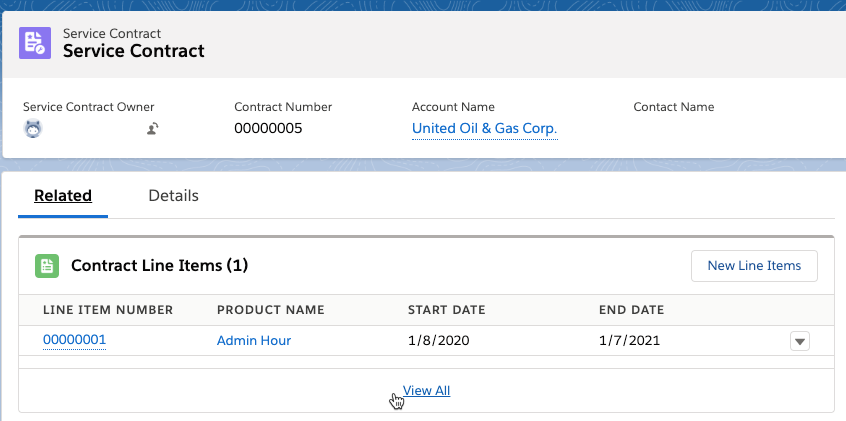Click the PRODUCT NAME column header

(271, 310)
